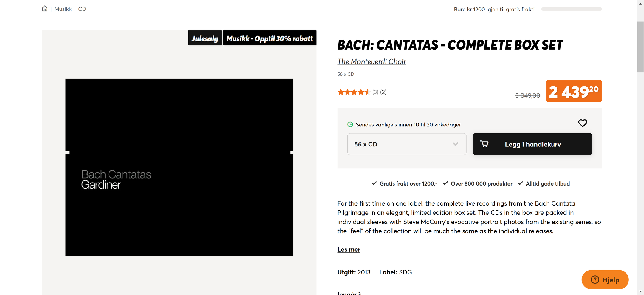Viewport: 644px width, 295px height.
Task: Open Musikk breadcrumb category
Action: point(63,9)
